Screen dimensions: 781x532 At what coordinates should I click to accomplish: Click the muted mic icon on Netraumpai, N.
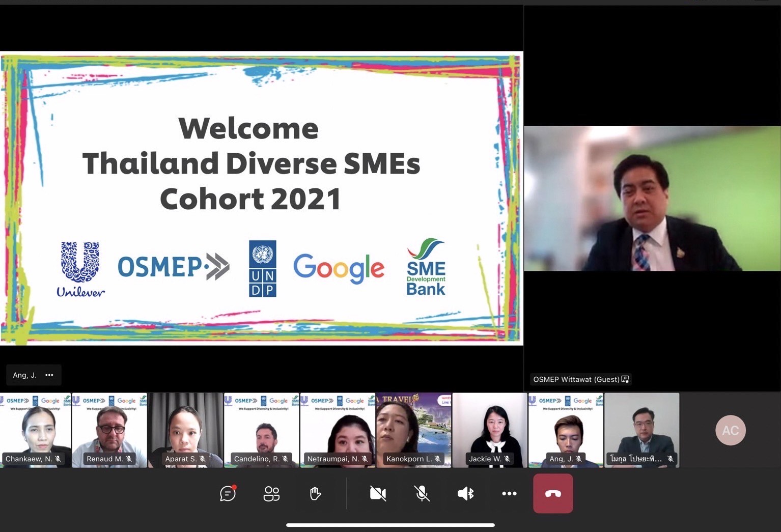365,459
